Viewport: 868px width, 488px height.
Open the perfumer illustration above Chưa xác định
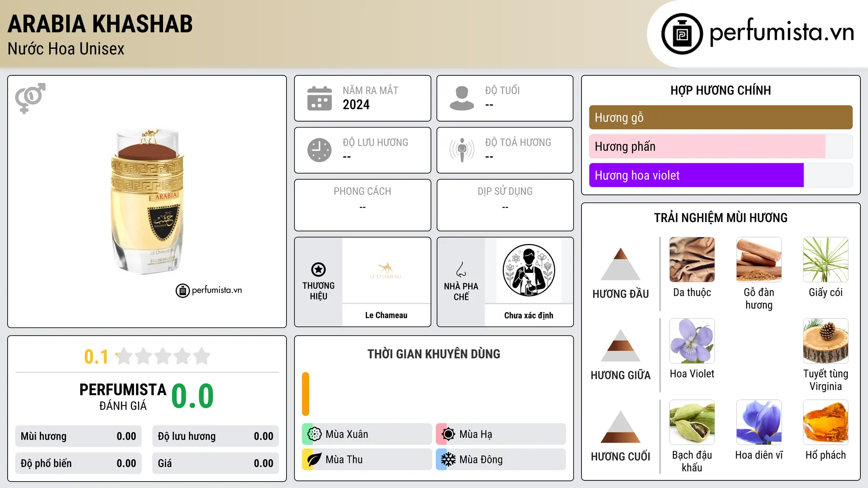point(529,270)
